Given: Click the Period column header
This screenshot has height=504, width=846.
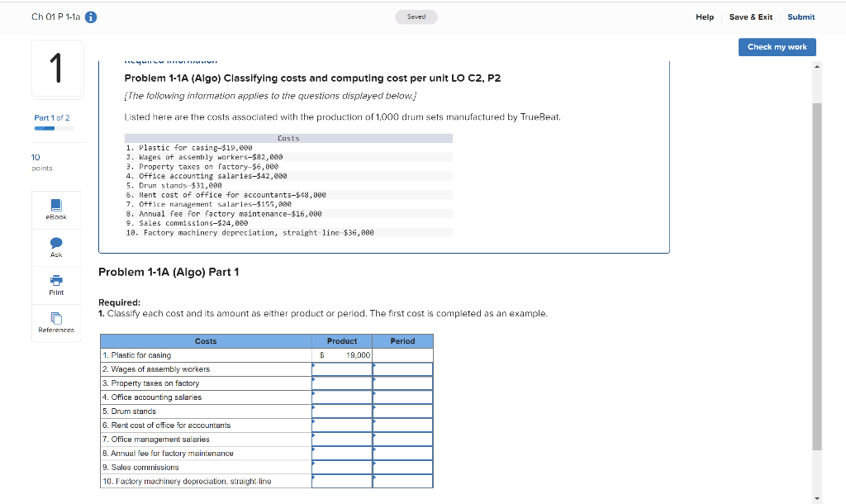Looking at the screenshot, I should pos(402,341).
